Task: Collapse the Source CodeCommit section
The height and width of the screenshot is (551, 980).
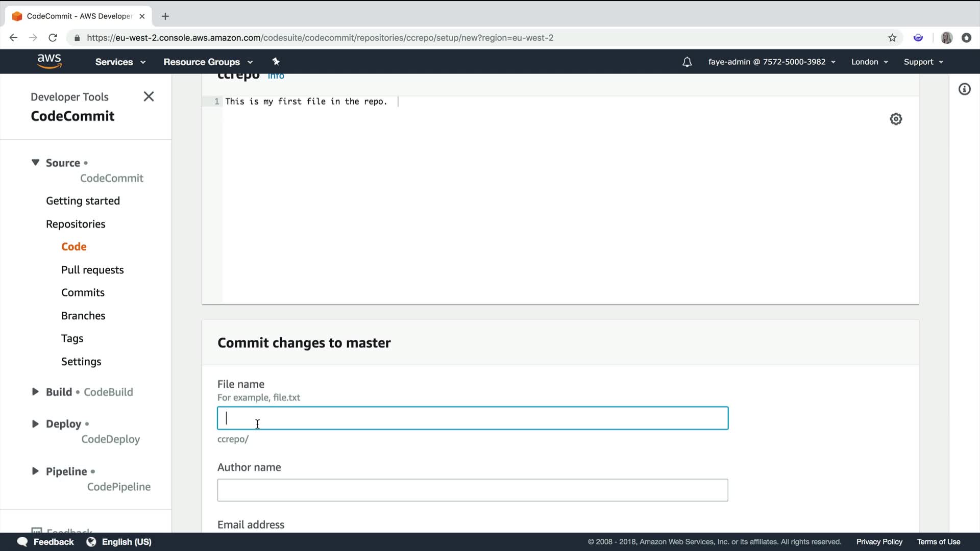Action: [35, 162]
